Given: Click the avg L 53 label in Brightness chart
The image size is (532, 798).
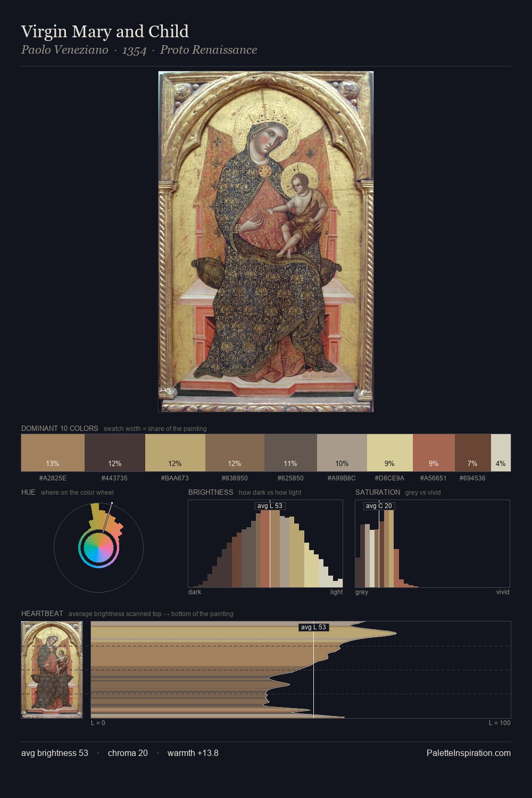Looking at the screenshot, I should (x=270, y=506).
